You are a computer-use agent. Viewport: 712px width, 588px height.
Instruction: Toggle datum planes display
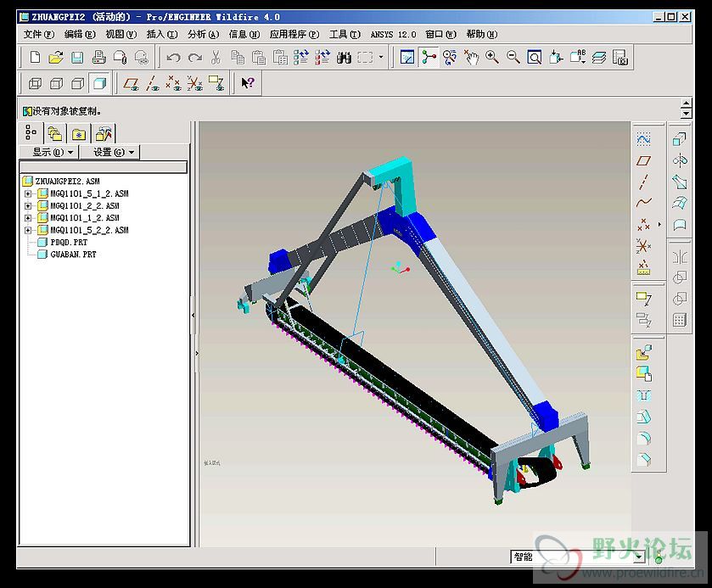(132, 83)
